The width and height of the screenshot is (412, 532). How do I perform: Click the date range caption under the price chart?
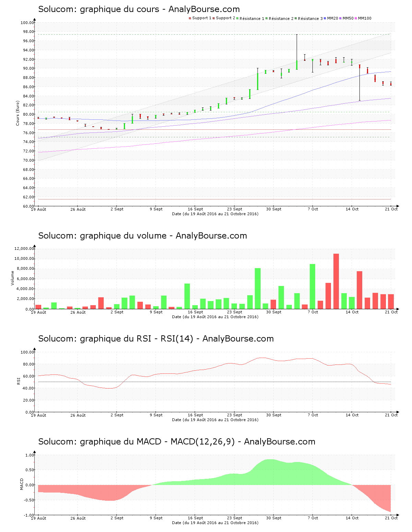215,214
